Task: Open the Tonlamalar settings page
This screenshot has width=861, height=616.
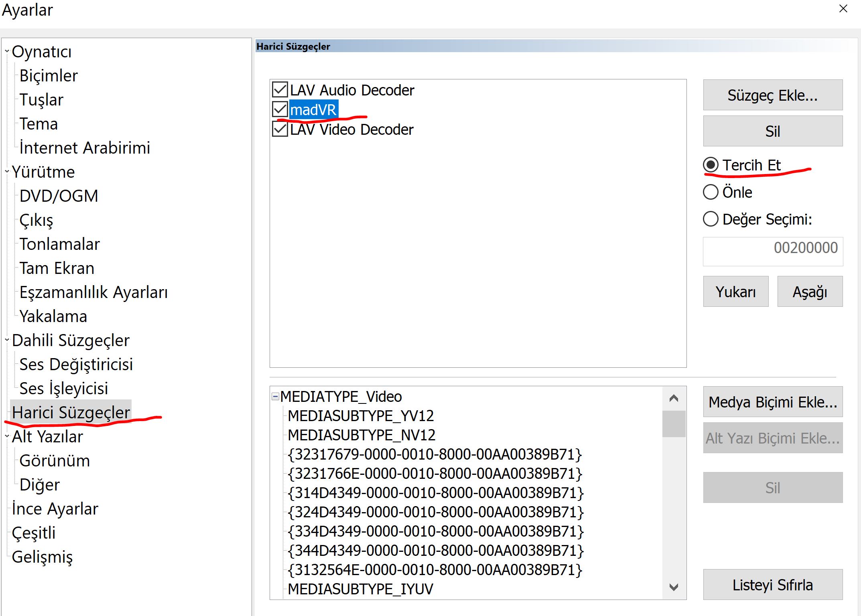Action: [59, 244]
